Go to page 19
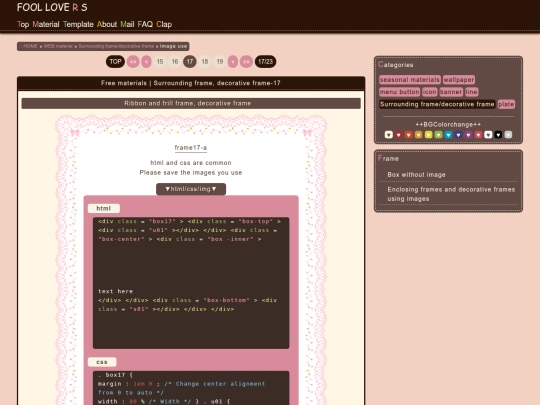Image resolution: width=540 pixels, height=405 pixels. point(220,62)
